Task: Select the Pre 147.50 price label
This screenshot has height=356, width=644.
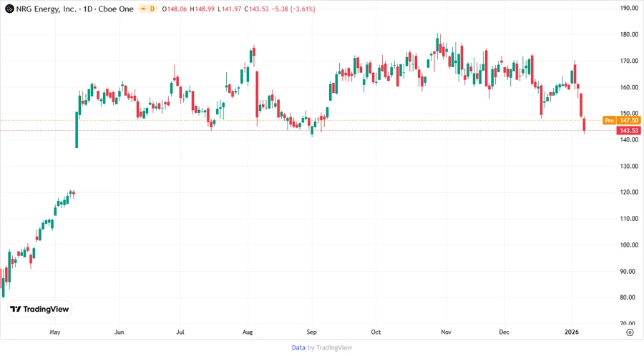Action: coord(621,120)
